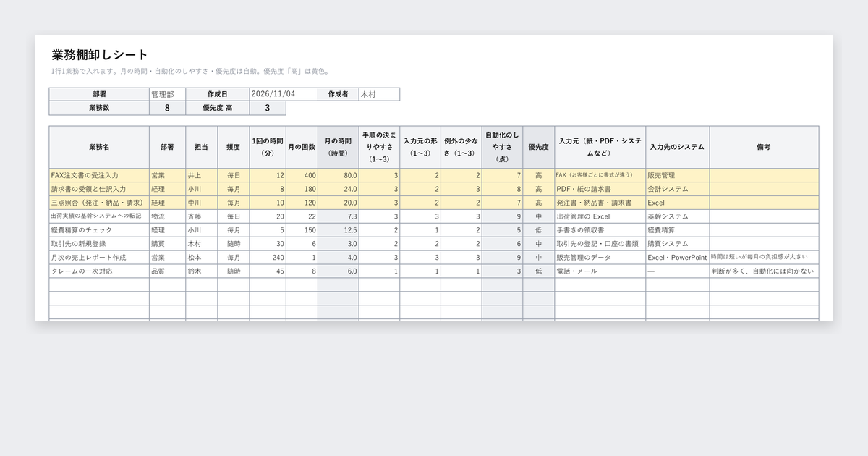868x456 pixels.
Task: Click the 鈴木 person-in-charge cell
Action: point(202,271)
